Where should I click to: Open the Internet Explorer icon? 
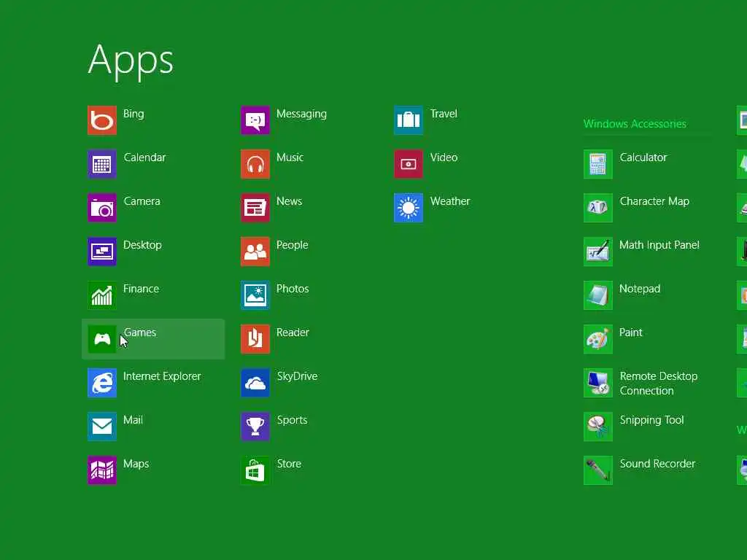pos(102,383)
